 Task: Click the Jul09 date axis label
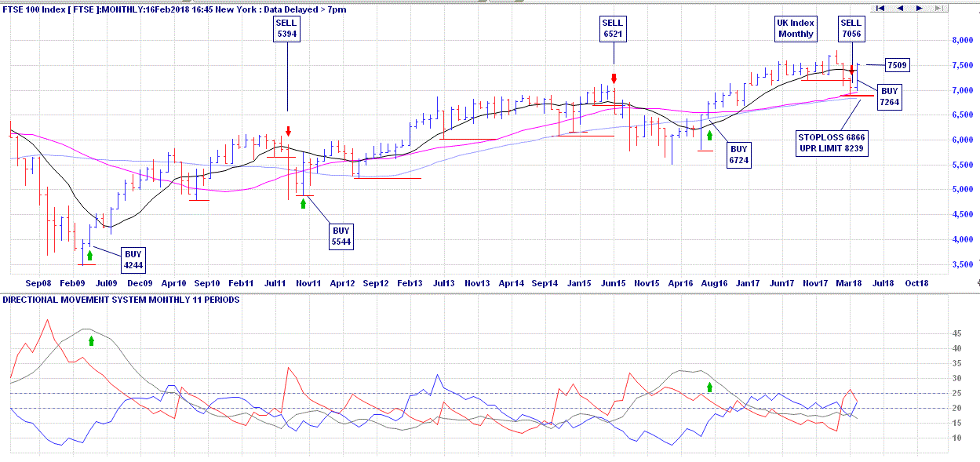[106, 283]
